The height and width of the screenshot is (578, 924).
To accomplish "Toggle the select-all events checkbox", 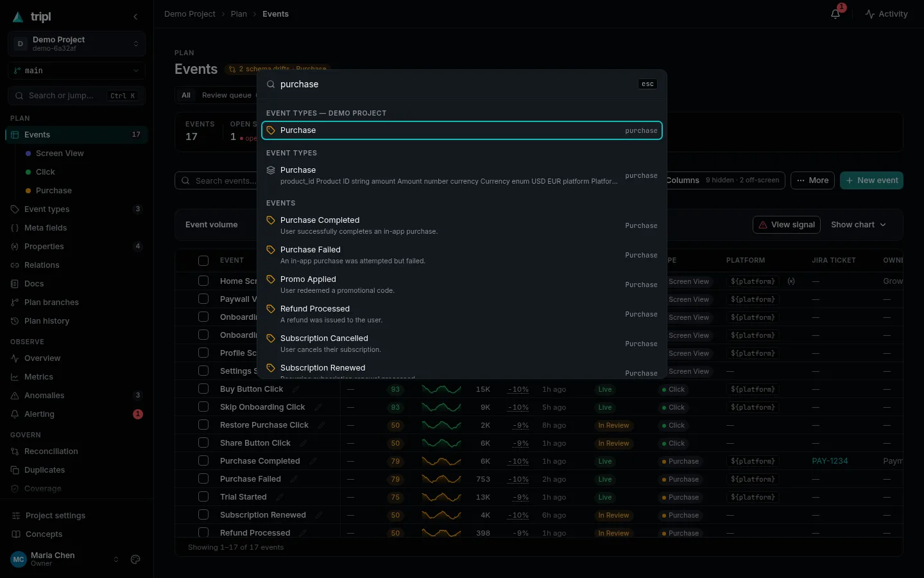I will coord(203,261).
